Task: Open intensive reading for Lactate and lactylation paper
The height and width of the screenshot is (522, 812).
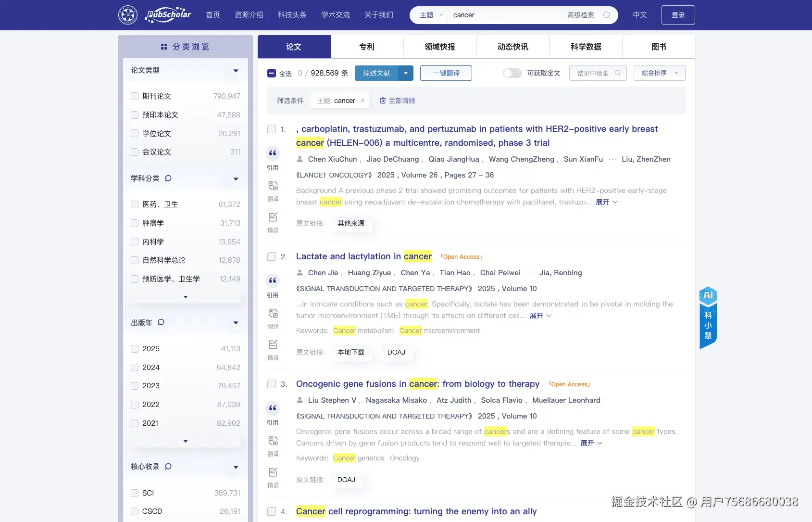Action: 273,344
